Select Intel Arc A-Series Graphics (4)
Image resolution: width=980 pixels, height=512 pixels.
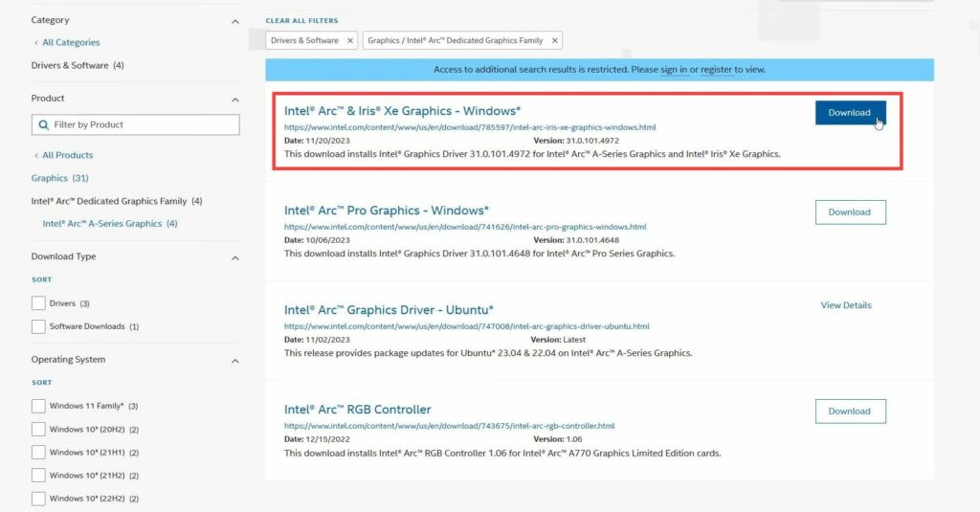coord(110,224)
